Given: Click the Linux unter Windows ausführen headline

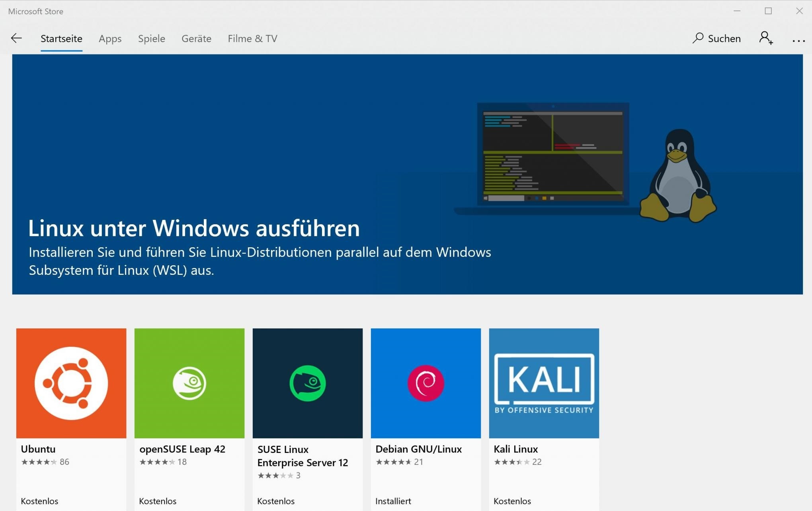Looking at the screenshot, I should (x=194, y=228).
